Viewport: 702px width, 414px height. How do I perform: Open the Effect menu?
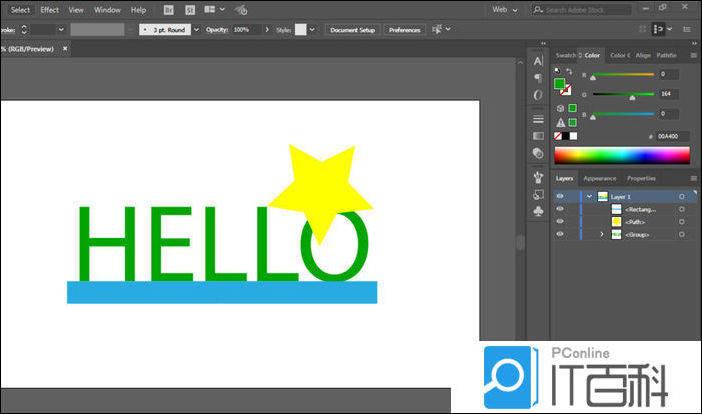point(49,9)
